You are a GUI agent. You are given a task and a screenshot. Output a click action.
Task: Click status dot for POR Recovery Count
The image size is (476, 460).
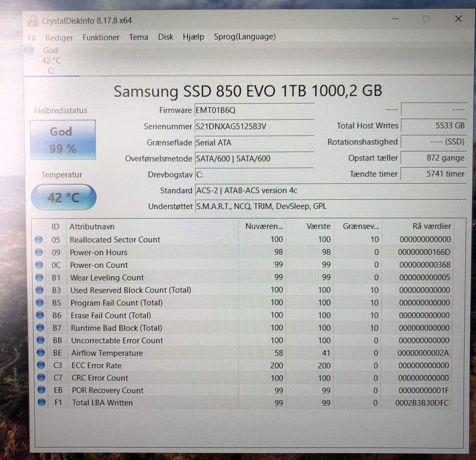(x=41, y=390)
